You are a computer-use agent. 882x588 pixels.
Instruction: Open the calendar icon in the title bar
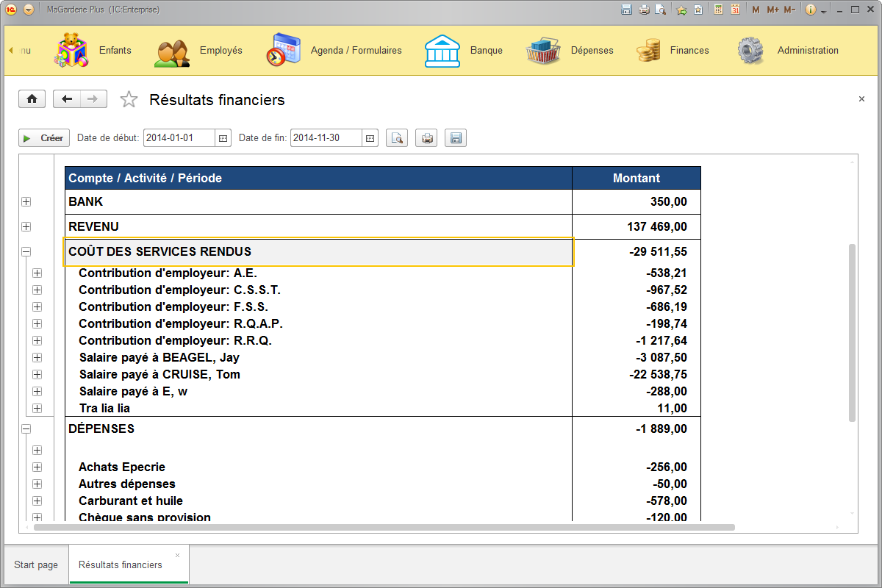pos(735,9)
